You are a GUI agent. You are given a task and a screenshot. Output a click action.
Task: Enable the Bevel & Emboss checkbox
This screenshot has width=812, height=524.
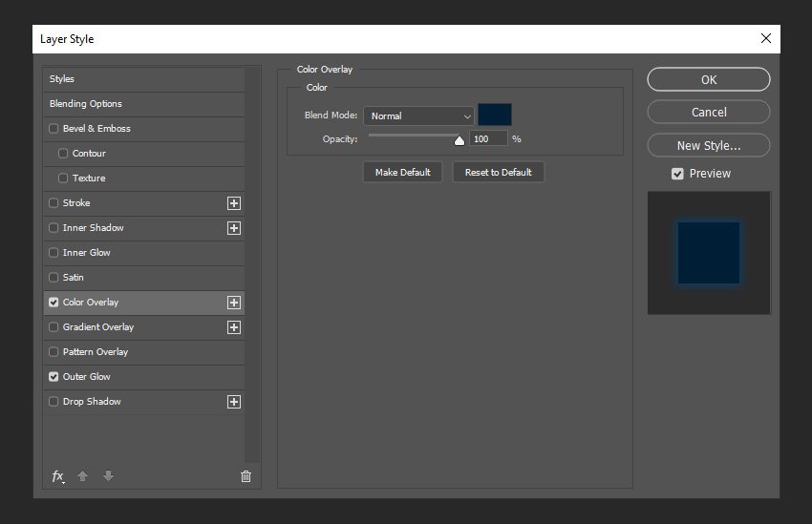coord(53,128)
